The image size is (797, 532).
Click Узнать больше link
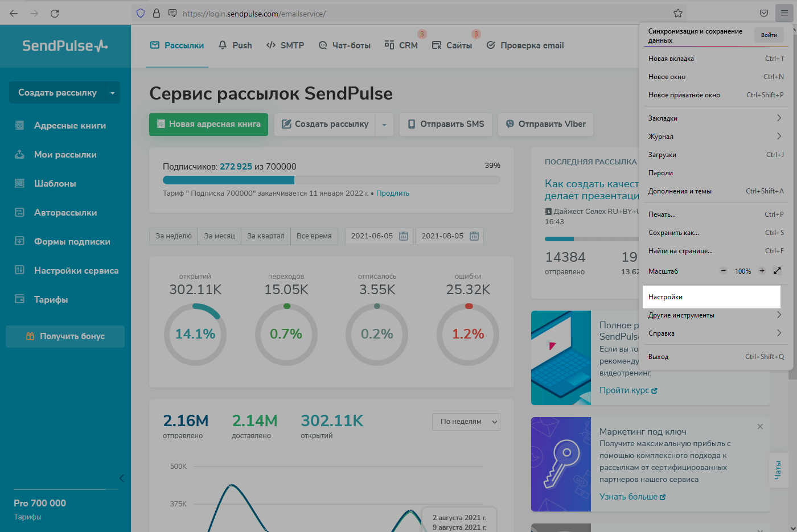pyautogui.click(x=632, y=497)
